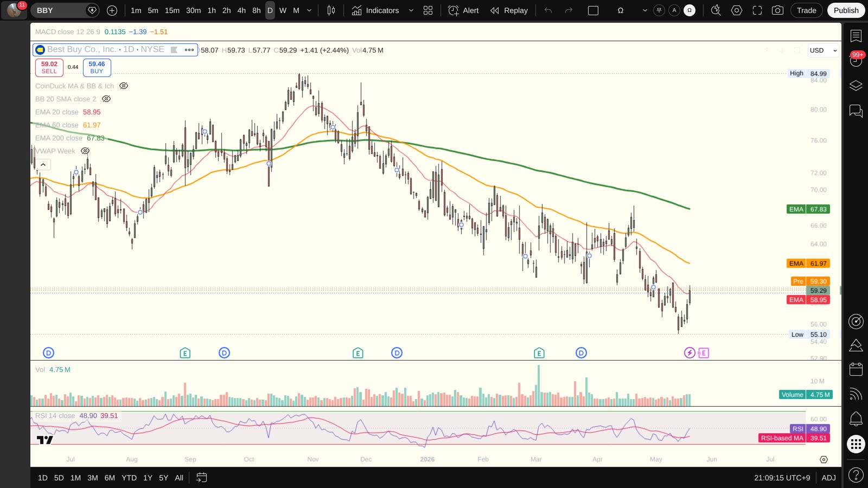Take a chart snapshot with camera icon
Viewport: 868px width, 488px height.
coord(777,10)
